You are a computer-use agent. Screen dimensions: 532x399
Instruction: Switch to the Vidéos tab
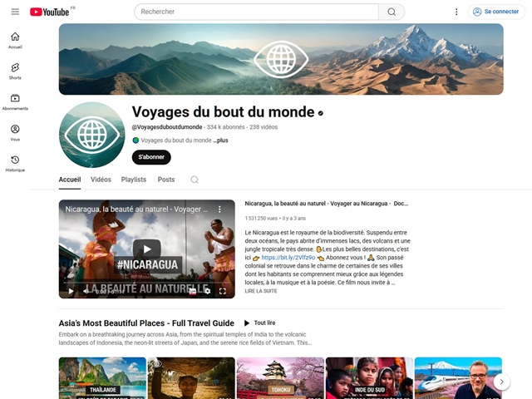coord(101,180)
